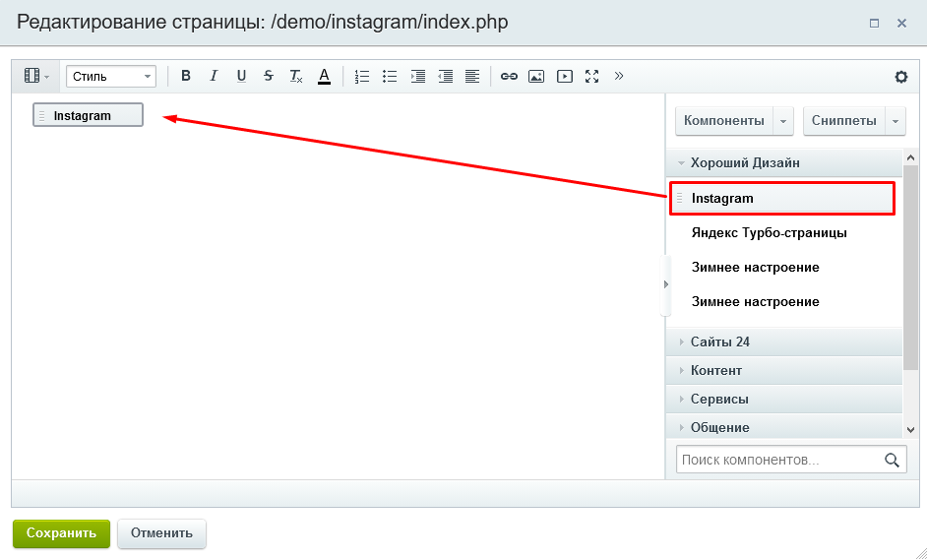Click the Отменить button
The height and width of the screenshot is (560, 927).
[x=161, y=533]
